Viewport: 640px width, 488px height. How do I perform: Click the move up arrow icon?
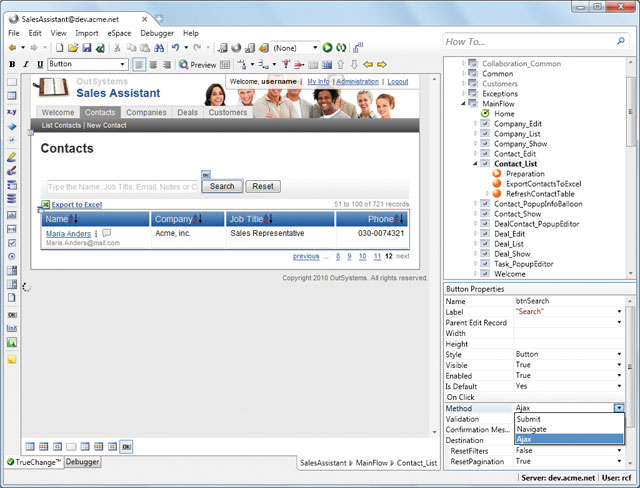341,64
